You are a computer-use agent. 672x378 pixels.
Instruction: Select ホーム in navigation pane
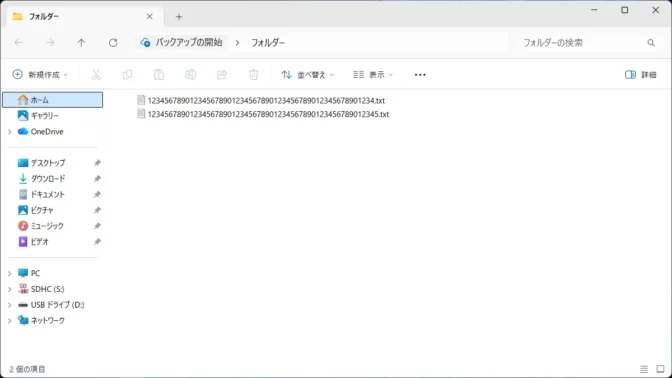(x=52, y=100)
